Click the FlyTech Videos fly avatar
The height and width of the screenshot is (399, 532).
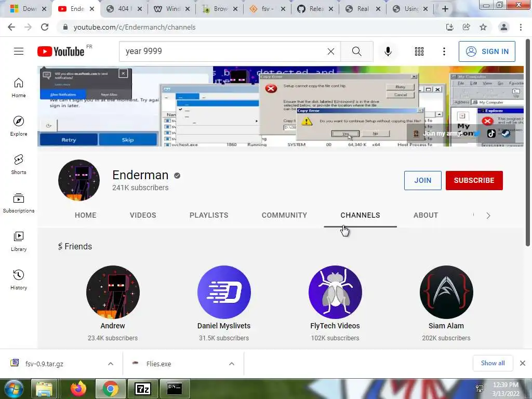point(335,292)
